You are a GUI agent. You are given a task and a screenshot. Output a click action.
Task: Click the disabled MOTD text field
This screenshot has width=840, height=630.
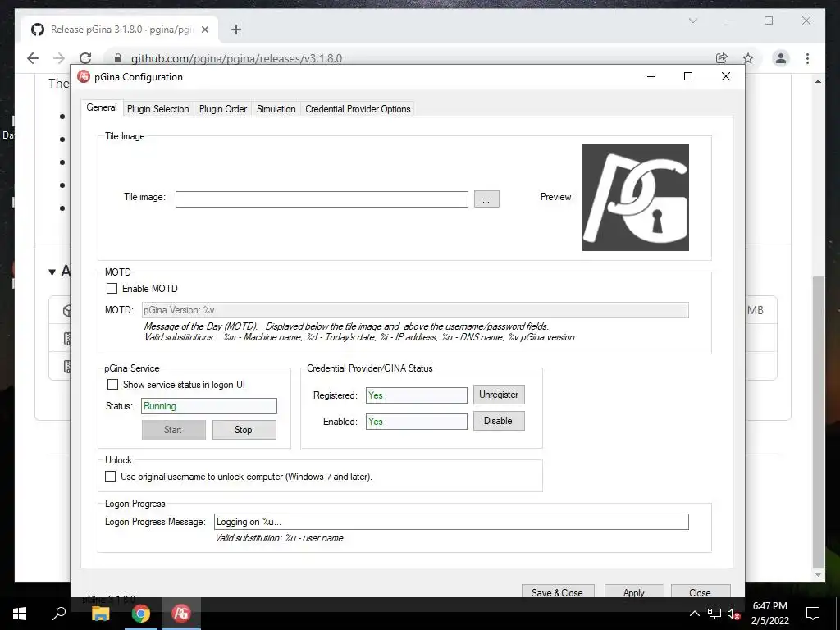[415, 310]
